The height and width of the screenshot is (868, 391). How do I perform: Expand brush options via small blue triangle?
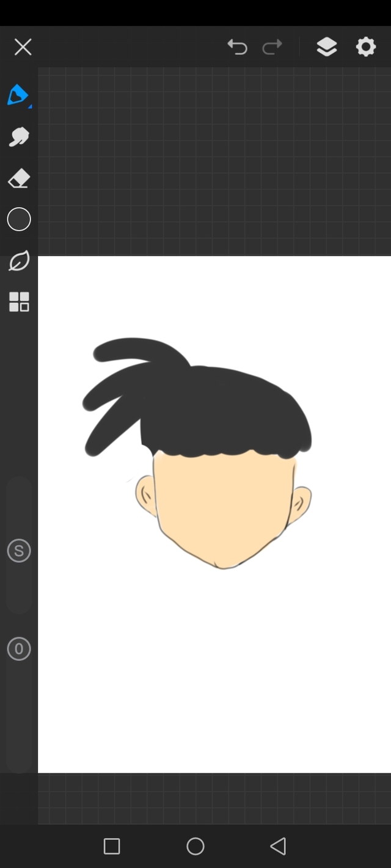(30, 107)
